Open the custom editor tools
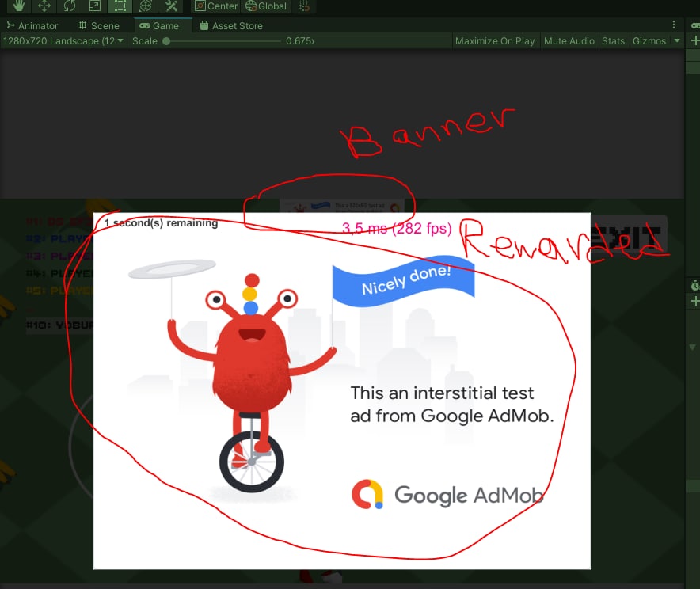Image resolution: width=700 pixels, height=589 pixels. click(x=171, y=6)
